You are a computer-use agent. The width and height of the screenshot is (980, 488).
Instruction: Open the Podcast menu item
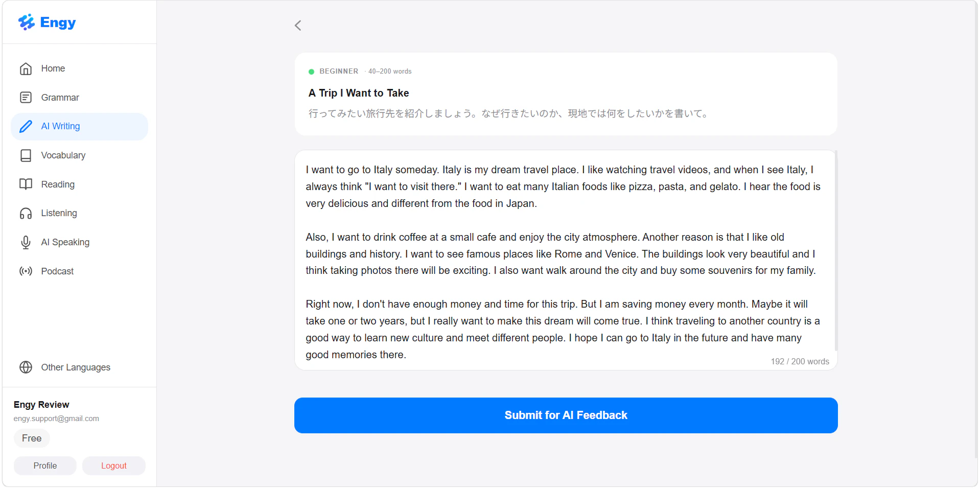click(79, 271)
